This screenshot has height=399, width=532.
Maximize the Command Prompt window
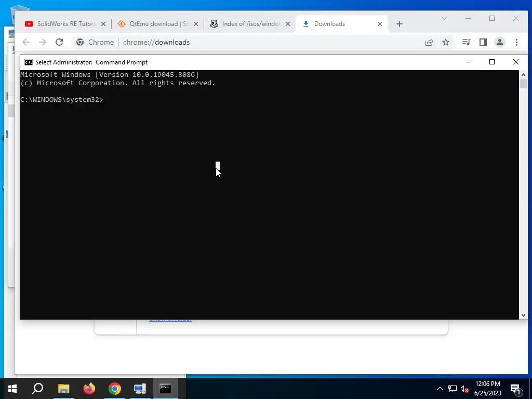click(x=492, y=62)
